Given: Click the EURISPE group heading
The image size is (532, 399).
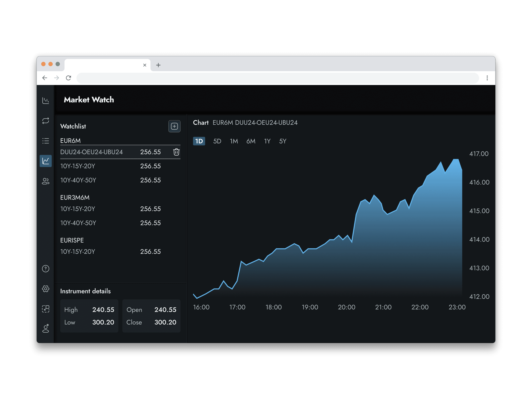Looking at the screenshot, I should (x=72, y=240).
